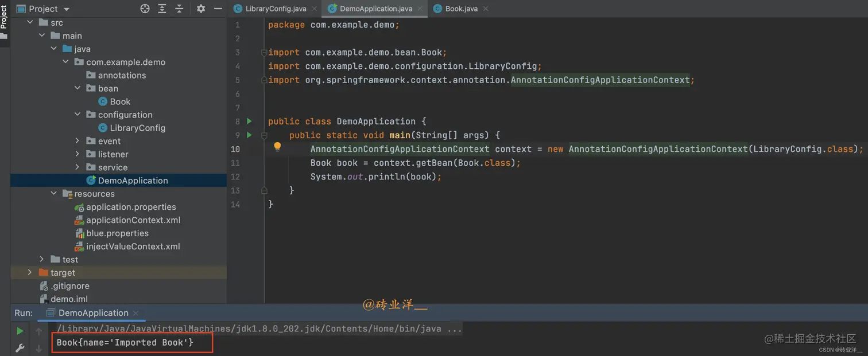Screen dimensions: 868x356
Task: Collapse the src folder
Action: (x=30, y=22)
